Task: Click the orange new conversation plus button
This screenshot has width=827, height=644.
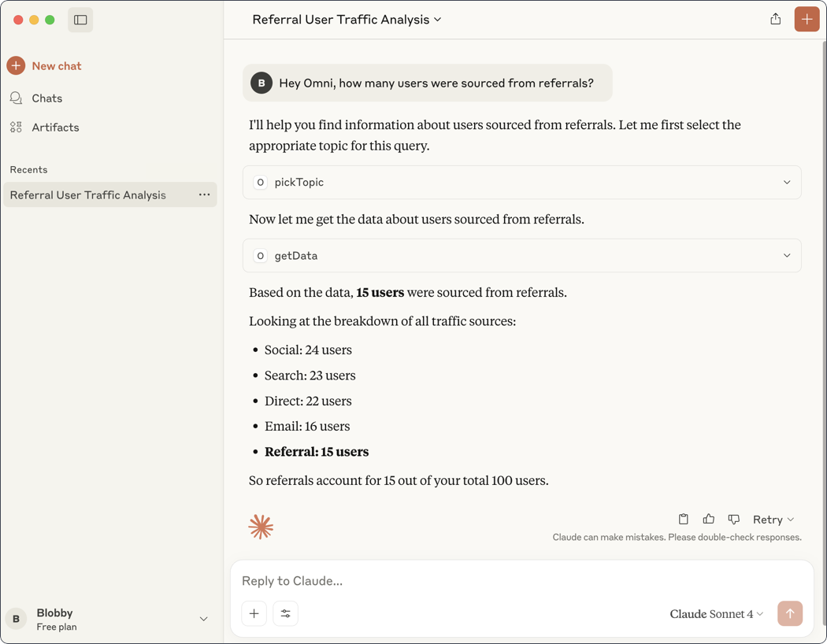Action: [x=807, y=18]
